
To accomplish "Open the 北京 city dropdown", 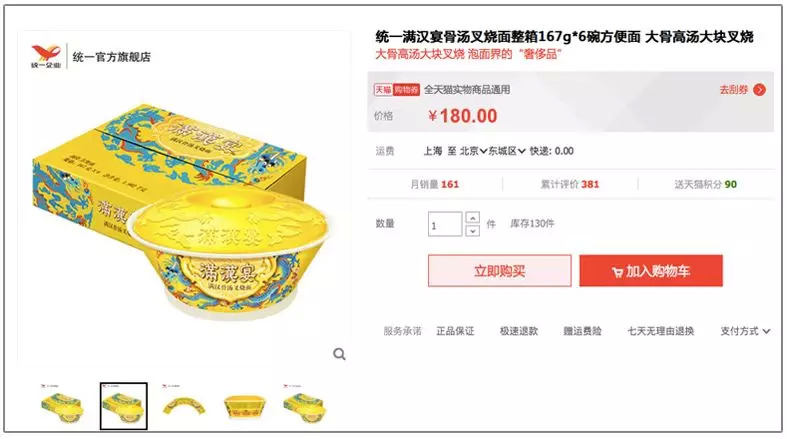I will click(473, 151).
